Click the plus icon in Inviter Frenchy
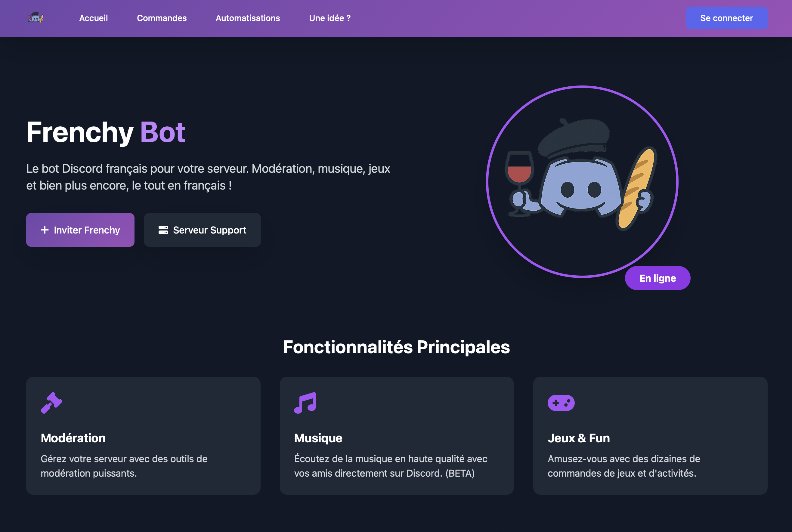Viewport: 792px width, 532px height. [x=45, y=230]
